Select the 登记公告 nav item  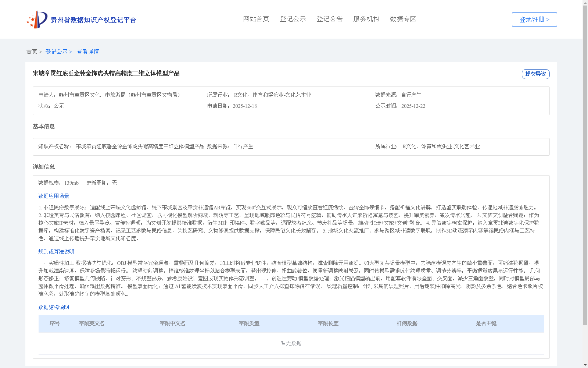tap(330, 19)
